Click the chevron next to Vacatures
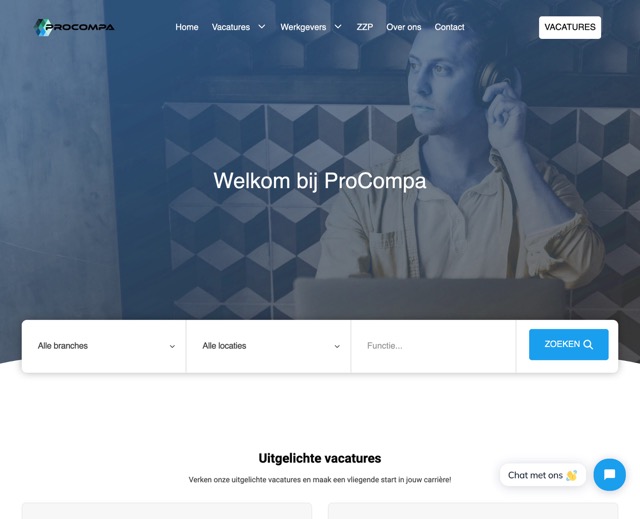 click(x=262, y=27)
